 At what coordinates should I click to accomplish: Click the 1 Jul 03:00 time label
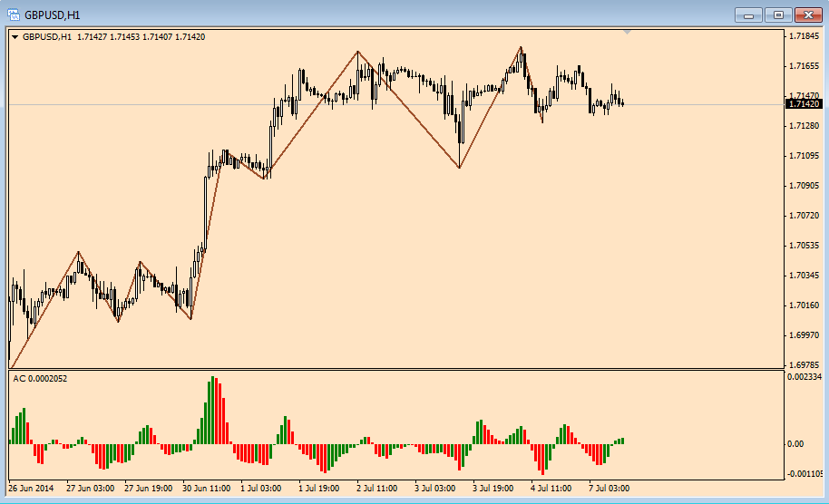tap(260, 489)
